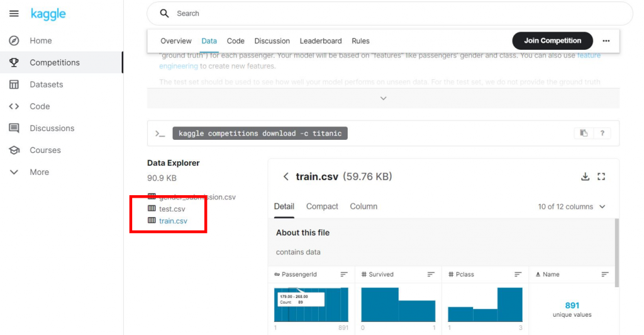This screenshot has height=335, width=644.
Task: Expand the collapsed data description
Action: pos(383,98)
